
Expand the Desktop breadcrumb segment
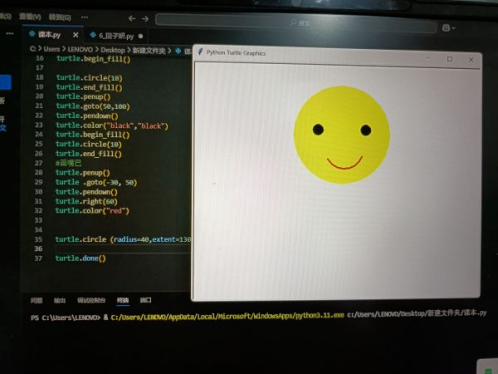coord(113,50)
